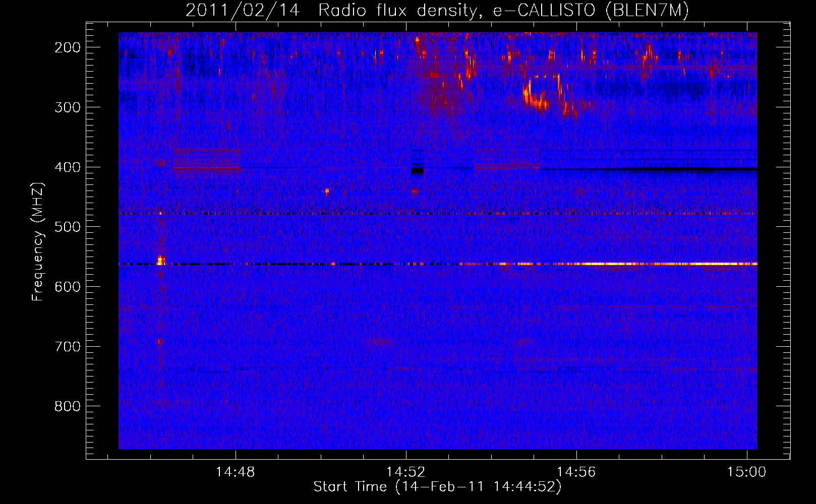
Task: Click the 500 frequency tick label
Action: tap(68, 227)
